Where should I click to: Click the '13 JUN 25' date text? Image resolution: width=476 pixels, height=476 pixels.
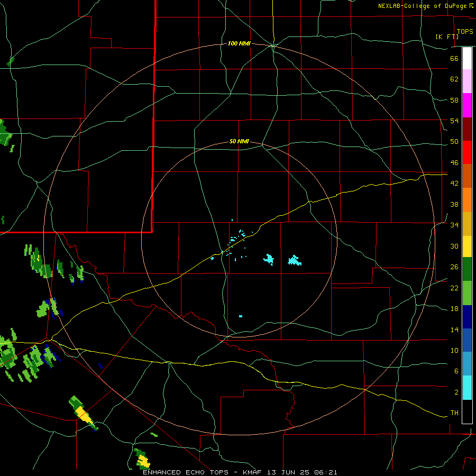(x=289, y=472)
